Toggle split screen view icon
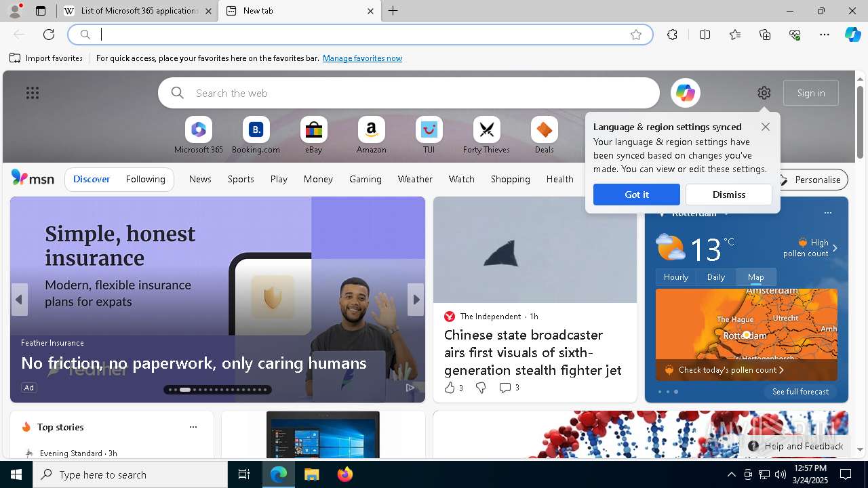 tap(705, 35)
